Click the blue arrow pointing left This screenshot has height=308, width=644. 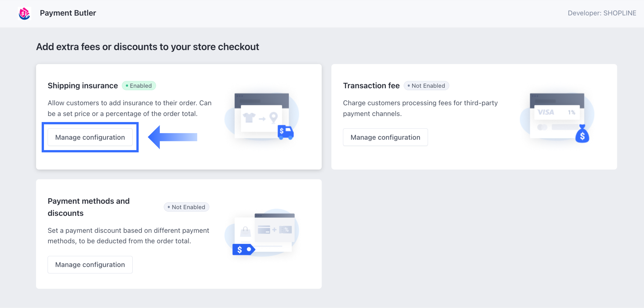coord(172,137)
